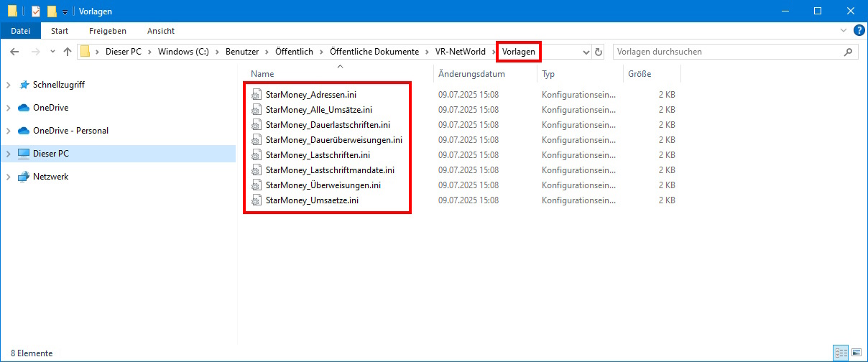Screen dimensions: 868x362
Task: Select OneDrive - Personal in navigation pane
Action: 70,131
